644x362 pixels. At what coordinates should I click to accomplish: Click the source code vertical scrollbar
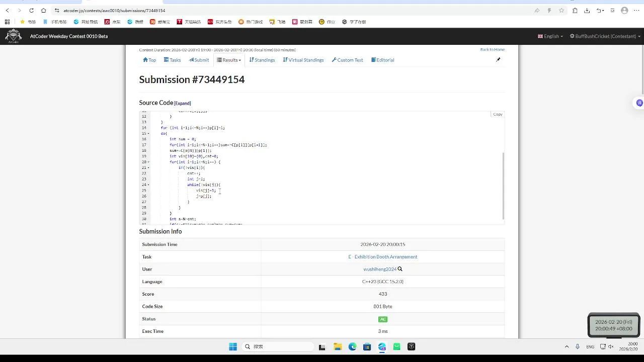point(503,186)
